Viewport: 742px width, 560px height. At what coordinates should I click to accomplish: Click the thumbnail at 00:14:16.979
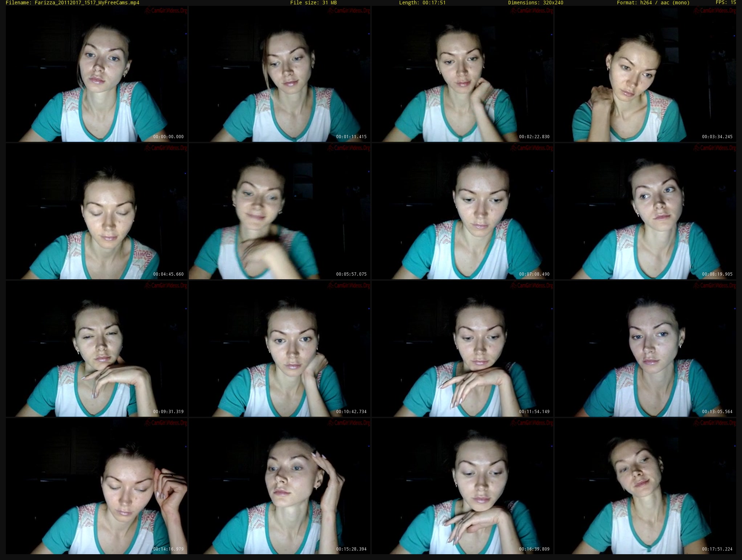click(x=97, y=486)
